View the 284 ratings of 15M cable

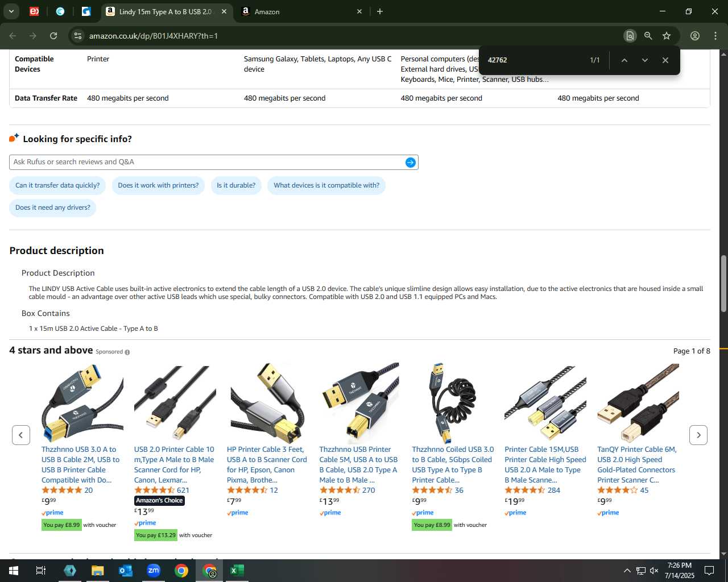pyautogui.click(x=554, y=490)
